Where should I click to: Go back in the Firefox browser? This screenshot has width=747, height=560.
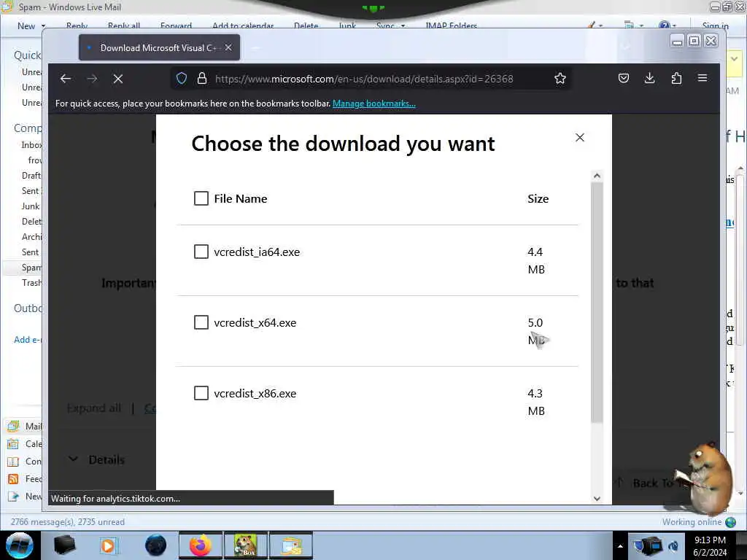click(66, 79)
